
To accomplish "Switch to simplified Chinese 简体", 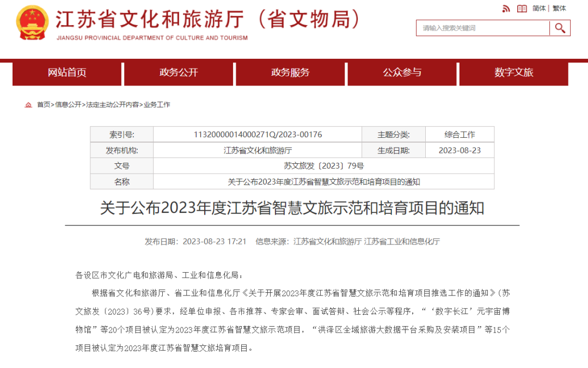I will (539, 8).
